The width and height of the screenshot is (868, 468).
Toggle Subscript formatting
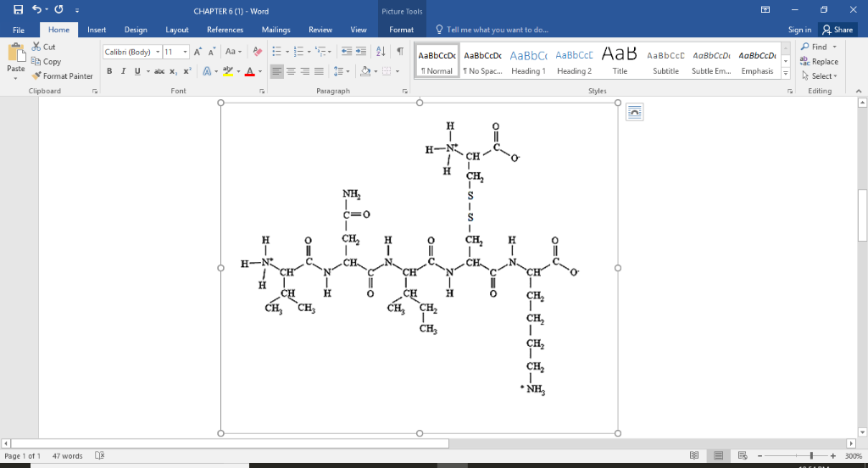click(173, 71)
